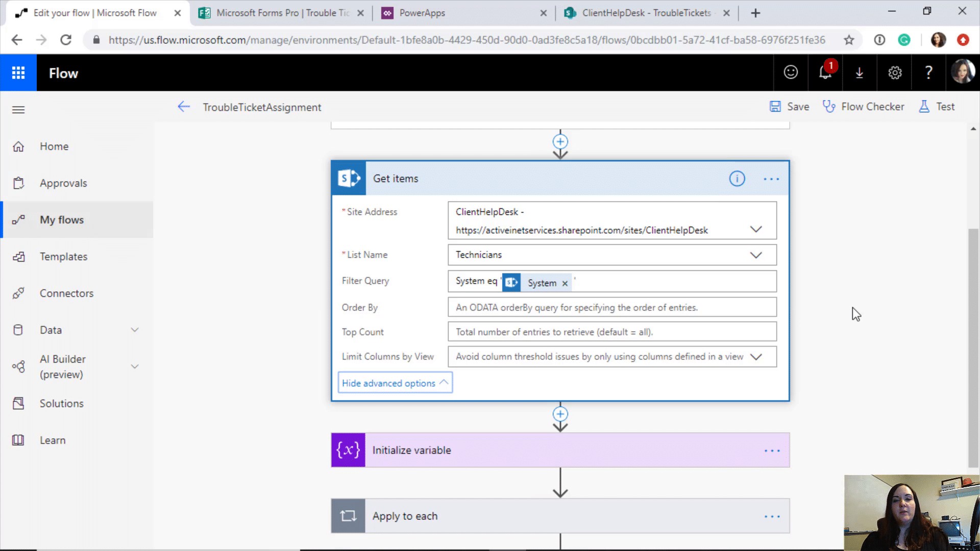The width and height of the screenshot is (980, 551).
Task: Open the Chrome profile avatar
Action: pyautogui.click(x=938, y=40)
